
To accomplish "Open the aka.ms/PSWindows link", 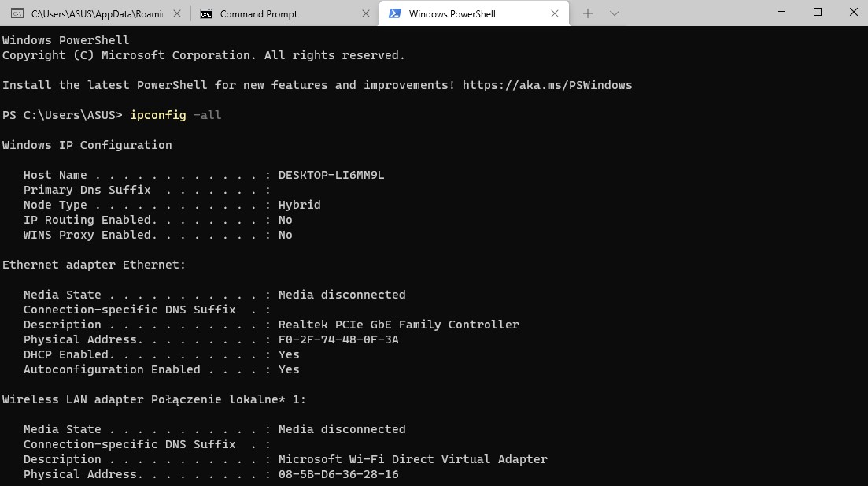I will [x=547, y=85].
